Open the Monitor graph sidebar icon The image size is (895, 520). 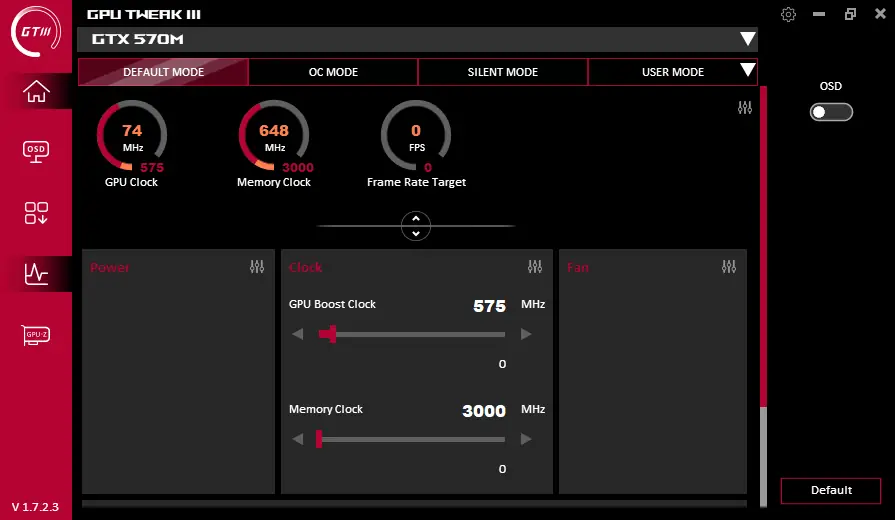click(36, 274)
